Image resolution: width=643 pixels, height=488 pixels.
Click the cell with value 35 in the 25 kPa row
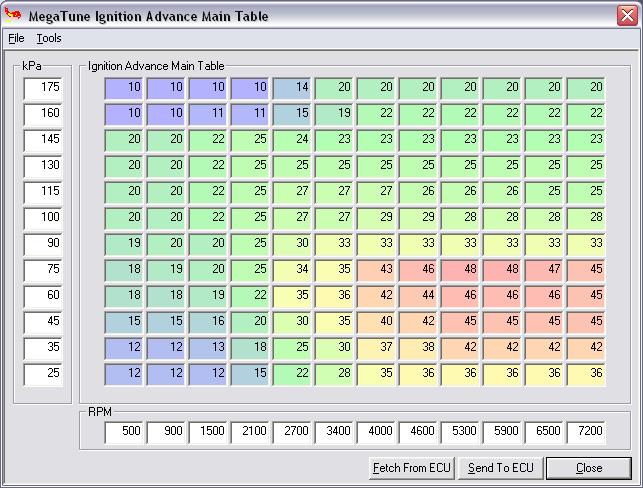pyautogui.click(x=376, y=374)
